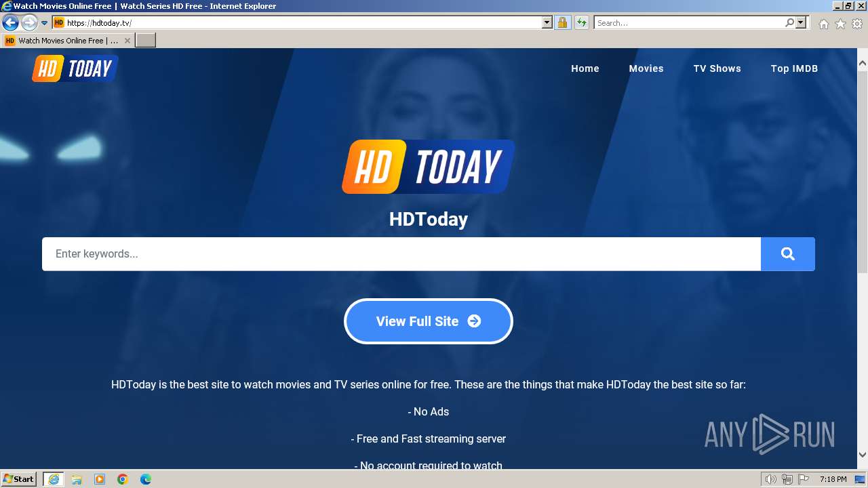The image size is (868, 488).
Task: Click the Action Center flag icon
Action: (x=802, y=479)
